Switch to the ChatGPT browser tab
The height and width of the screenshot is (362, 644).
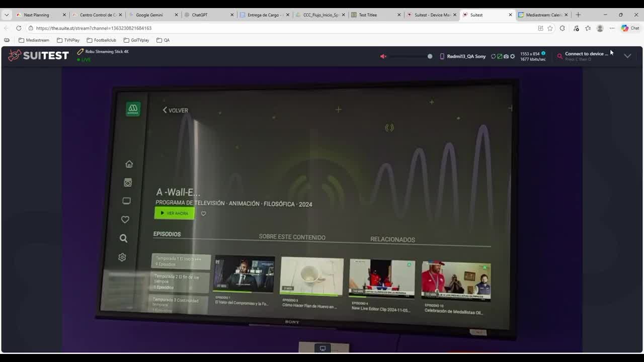[208, 15]
